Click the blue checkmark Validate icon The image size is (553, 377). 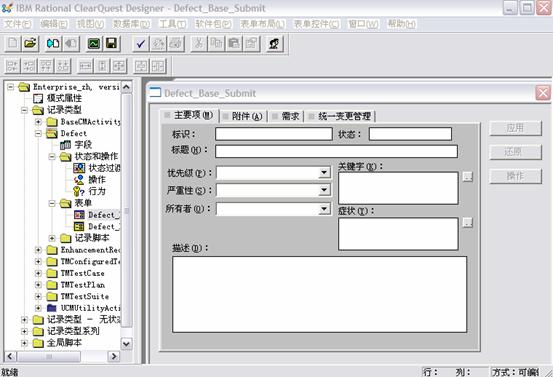pyautogui.click(x=141, y=44)
